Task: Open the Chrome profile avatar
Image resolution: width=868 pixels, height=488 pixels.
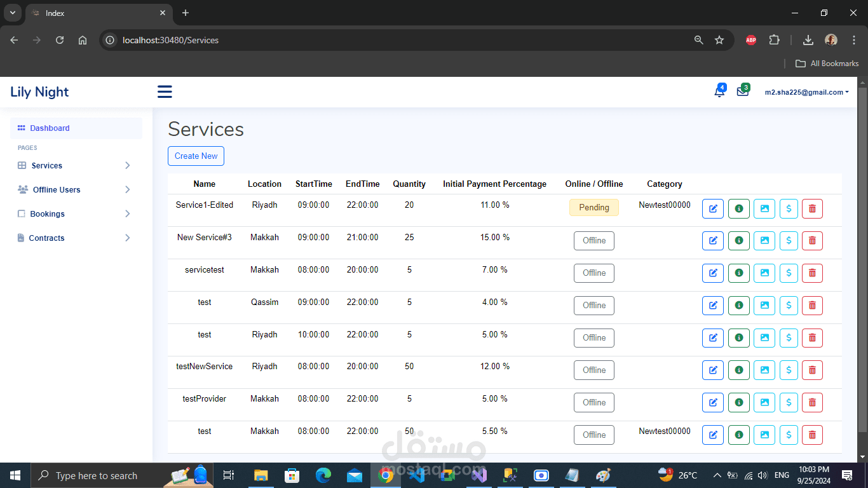Action: [831, 40]
